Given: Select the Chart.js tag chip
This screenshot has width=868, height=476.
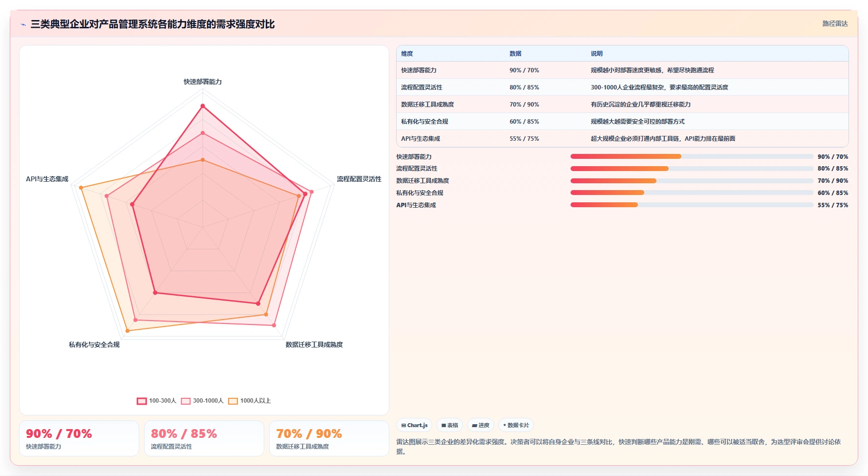Looking at the screenshot, I should click(x=414, y=425).
